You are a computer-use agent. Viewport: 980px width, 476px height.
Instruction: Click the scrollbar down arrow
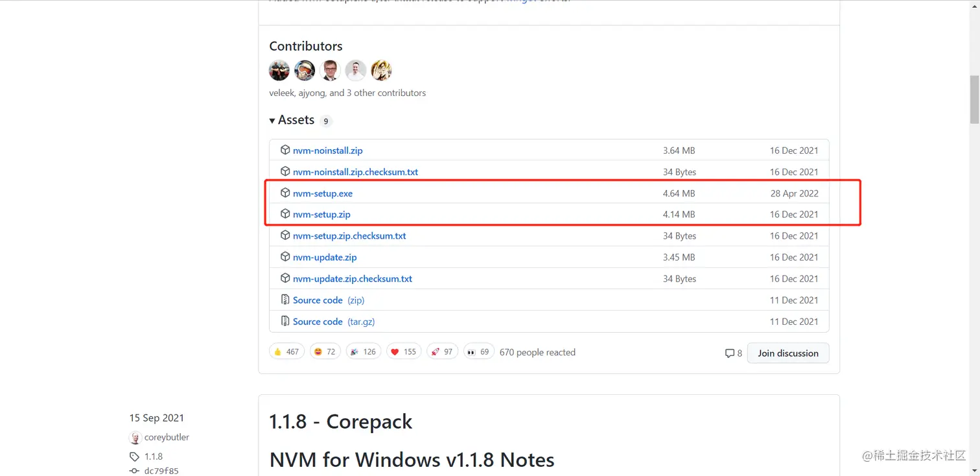pos(974,470)
